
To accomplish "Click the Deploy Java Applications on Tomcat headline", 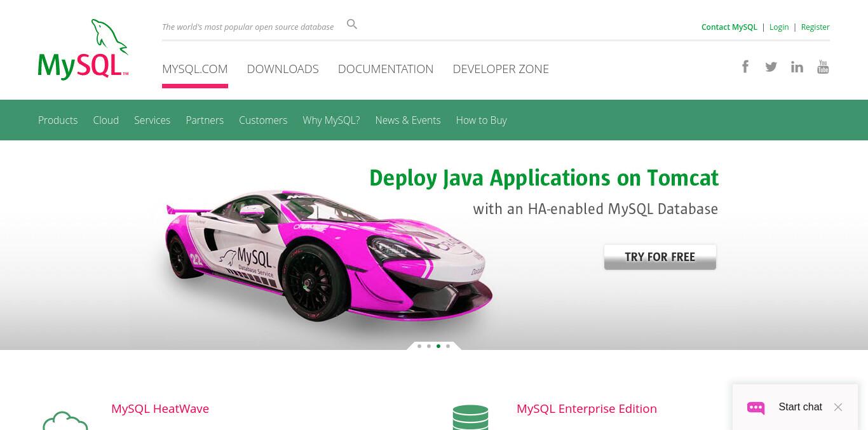I will pos(544,178).
